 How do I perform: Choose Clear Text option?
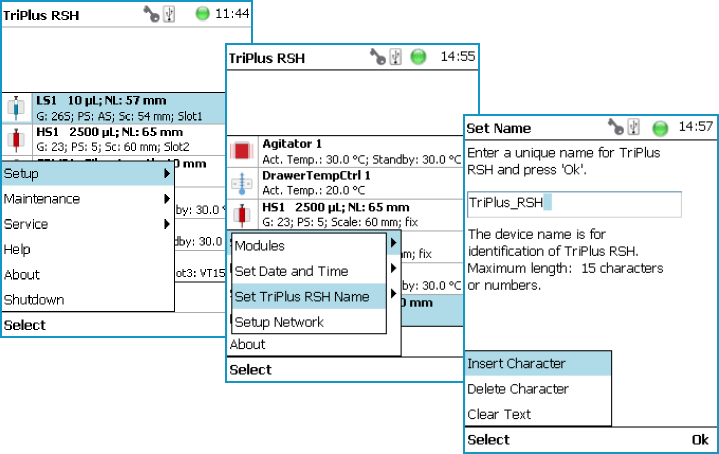point(538,414)
